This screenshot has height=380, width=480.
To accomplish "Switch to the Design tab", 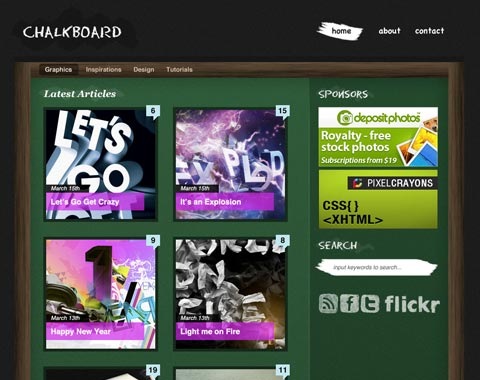I will [x=144, y=70].
